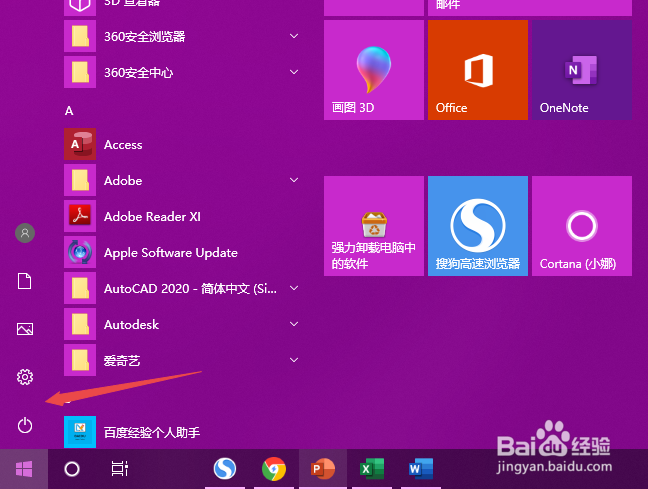Image resolution: width=648 pixels, height=489 pixels.
Task: Expand the 360安全中心 folder chevron
Action: click(x=294, y=72)
